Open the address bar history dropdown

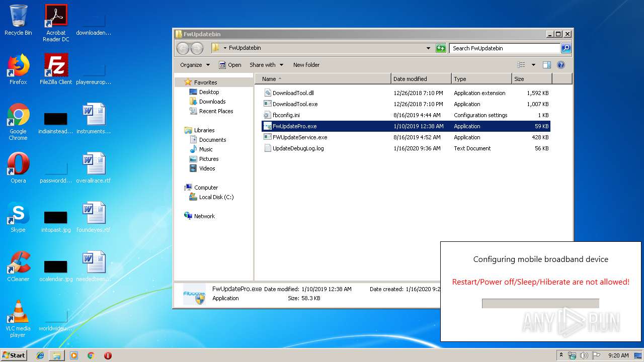tap(428, 48)
